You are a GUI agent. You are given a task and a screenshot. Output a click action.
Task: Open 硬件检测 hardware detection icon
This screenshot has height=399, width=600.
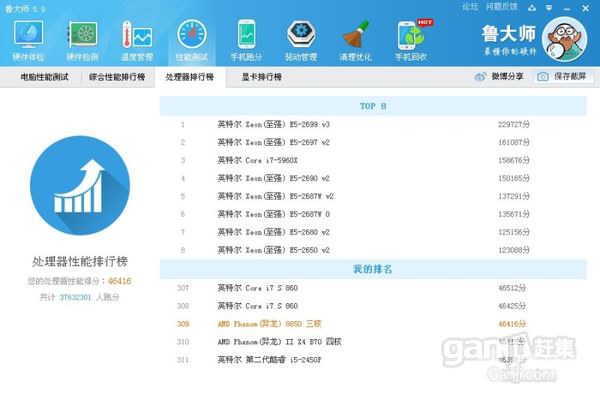[x=83, y=40]
